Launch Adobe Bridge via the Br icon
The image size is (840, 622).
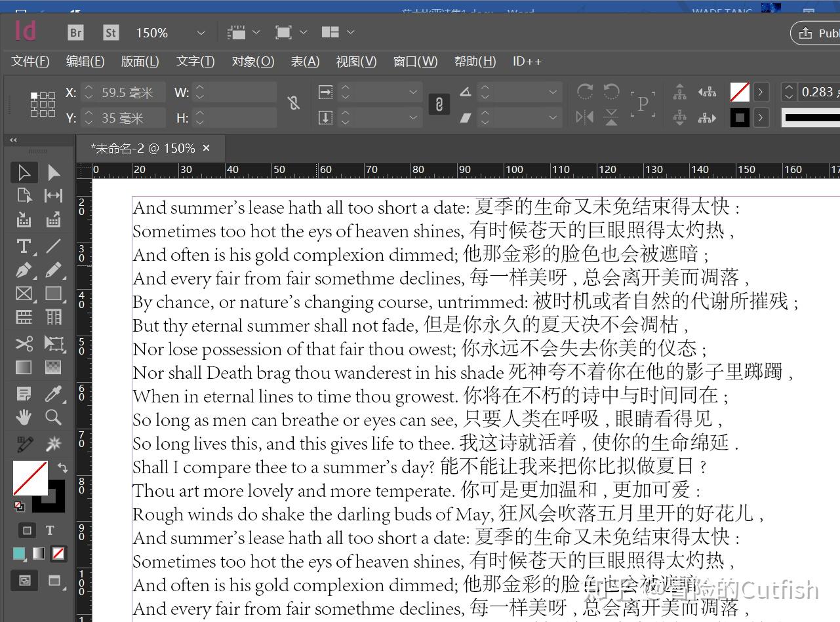[x=75, y=31]
